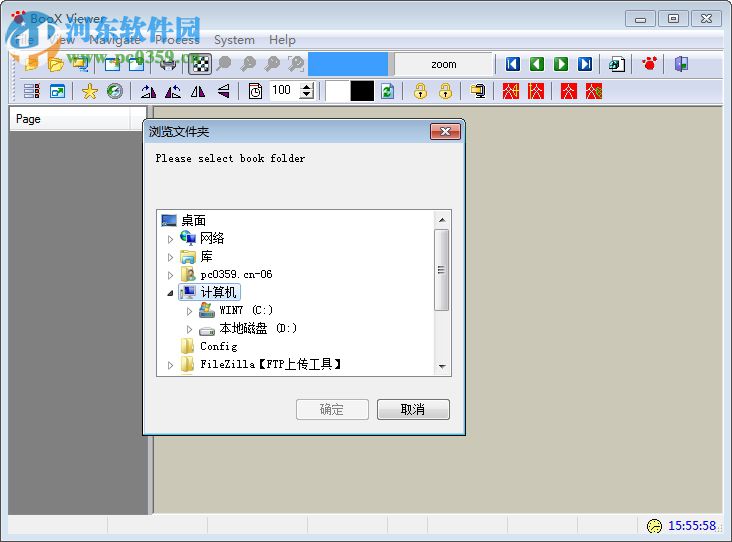Flip the page vertically with the mirror icon

pos(224,91)
